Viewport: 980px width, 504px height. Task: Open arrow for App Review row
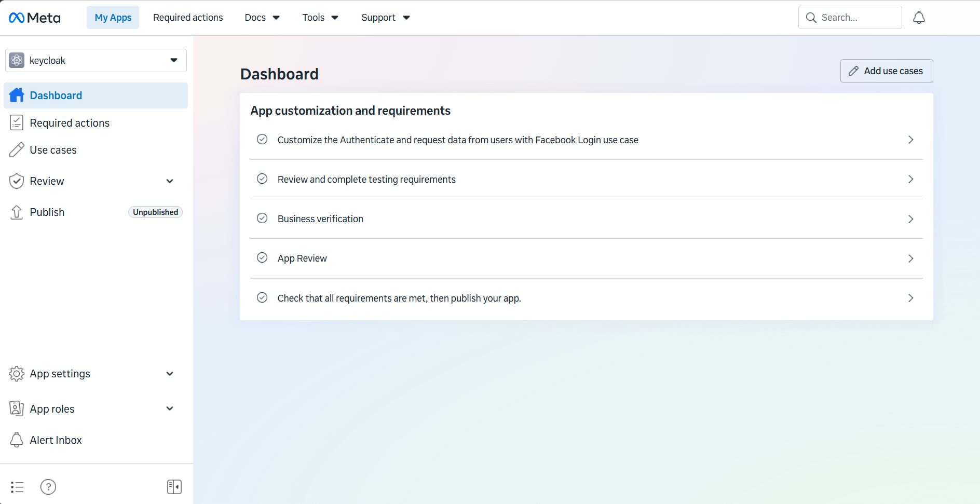pyautogui.click(x=910, y=258)
